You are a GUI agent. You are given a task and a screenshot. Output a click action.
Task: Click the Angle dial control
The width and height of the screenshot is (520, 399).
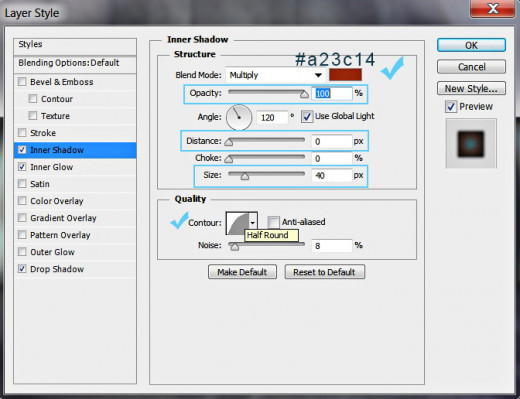tap(239, 117)
